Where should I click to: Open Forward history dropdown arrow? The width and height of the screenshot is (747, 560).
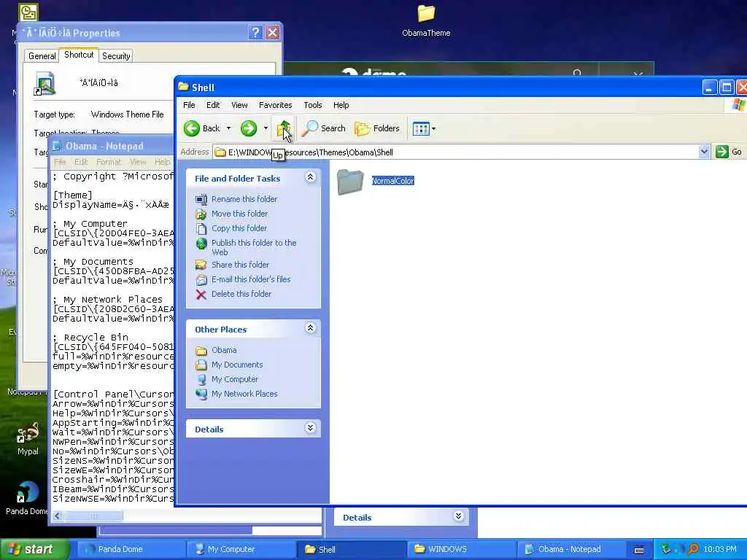point(266,128)
